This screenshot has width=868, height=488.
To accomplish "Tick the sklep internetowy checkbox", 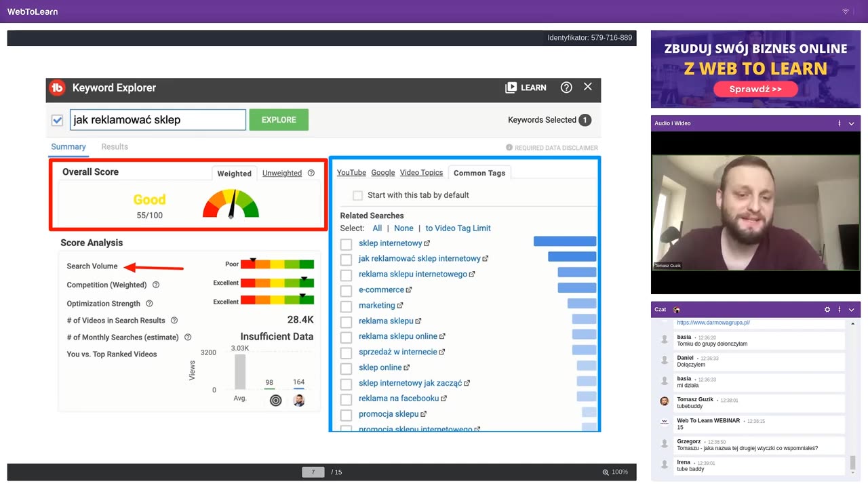I will (346, 244).
